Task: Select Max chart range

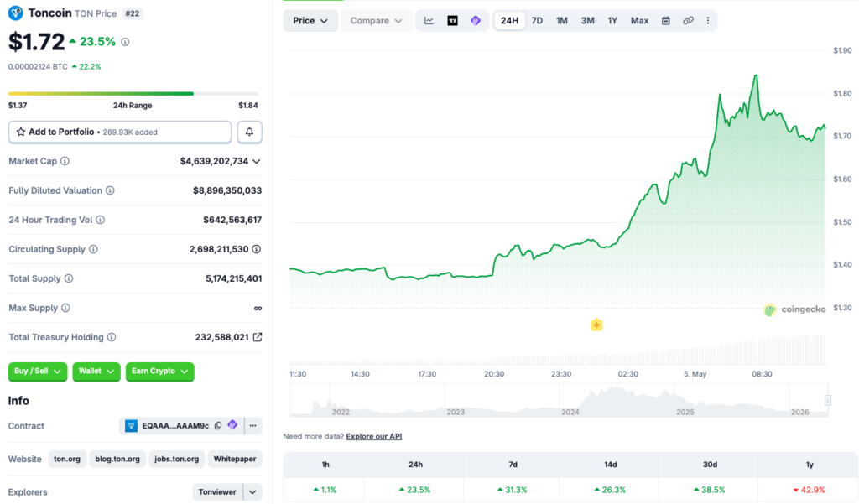Action: click(639, 21)
